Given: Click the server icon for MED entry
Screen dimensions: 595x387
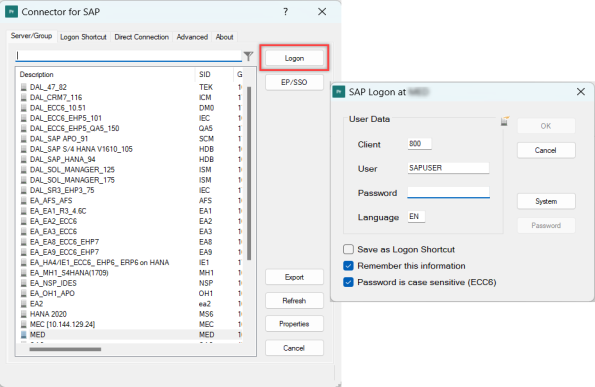Looking at the screenshot, I should (24, 335).
